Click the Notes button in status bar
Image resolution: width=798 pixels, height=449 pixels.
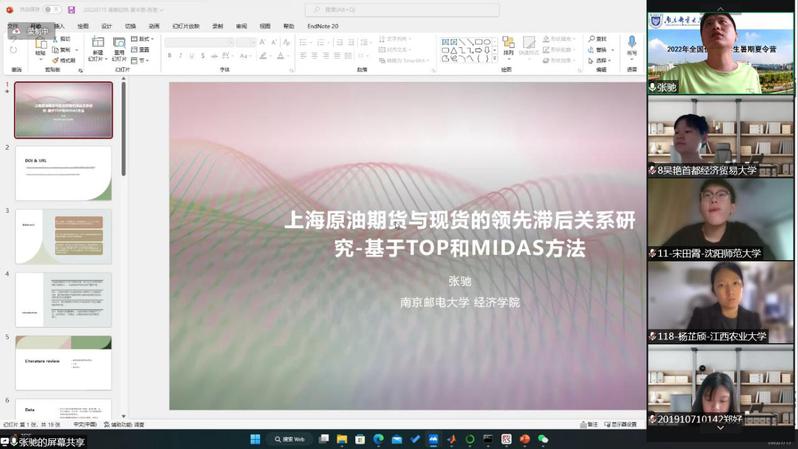click(x=592, y=424)
